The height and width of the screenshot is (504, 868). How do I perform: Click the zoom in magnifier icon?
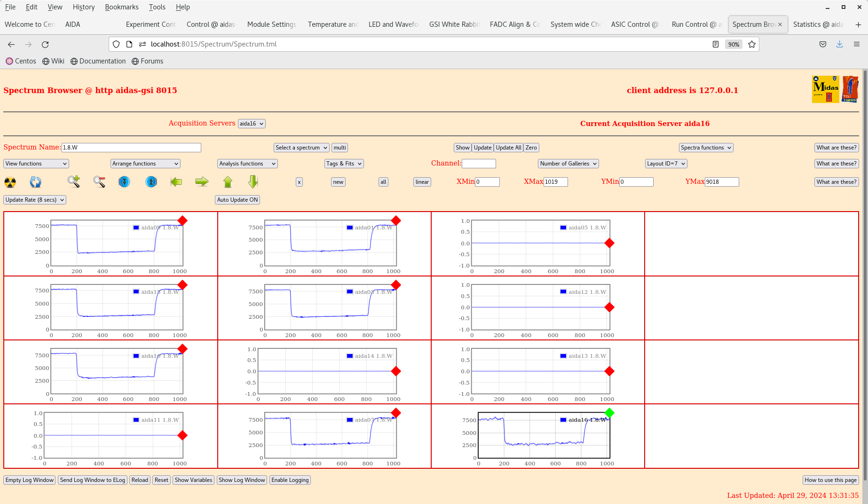pos(73,182)
